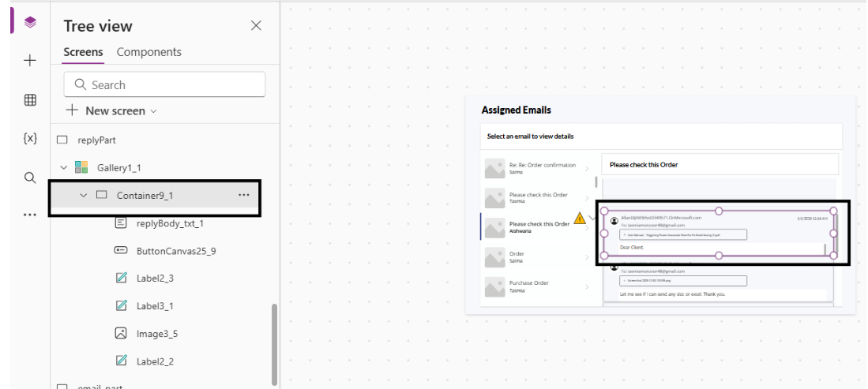Select the Screens tab
This screenshot has width=868, height=389.
coord(83,52)
